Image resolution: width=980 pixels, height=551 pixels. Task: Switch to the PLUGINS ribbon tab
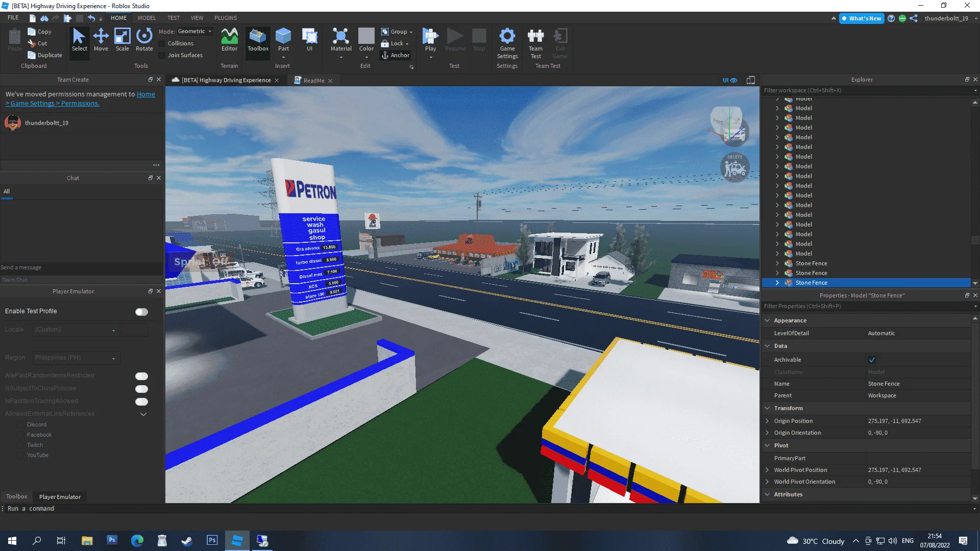[x=226, y=18]
